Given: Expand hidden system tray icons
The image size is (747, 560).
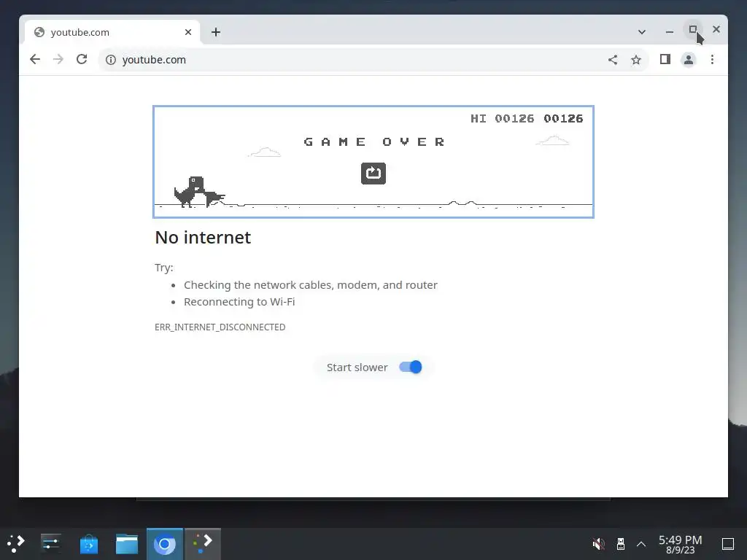Looking at the screenshot, I should pos(641,544).
